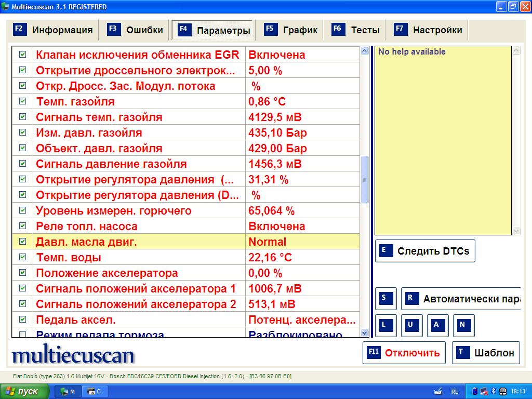
Task: Select Сигналь темп. газойля parameter
Action: [x=186, y=117]
